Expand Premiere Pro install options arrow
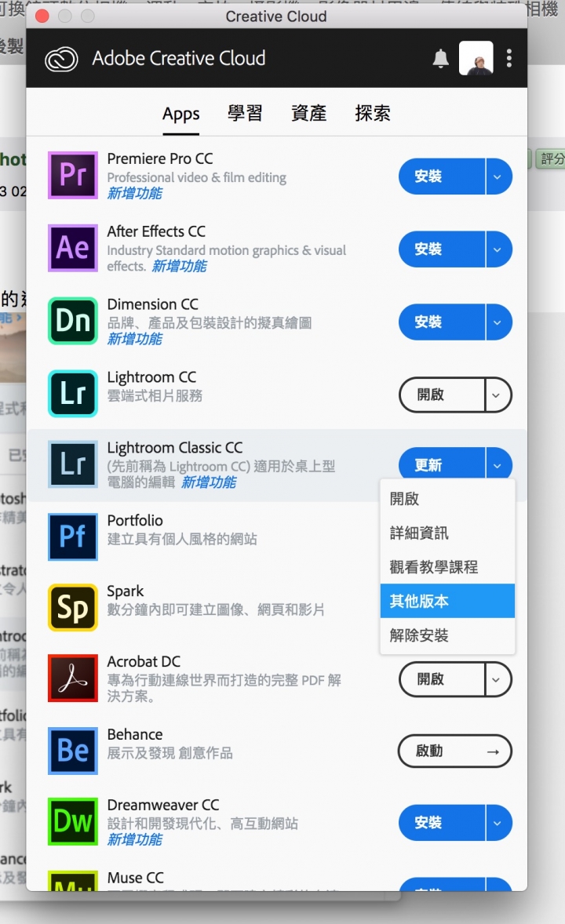 [x=498, y=176]
